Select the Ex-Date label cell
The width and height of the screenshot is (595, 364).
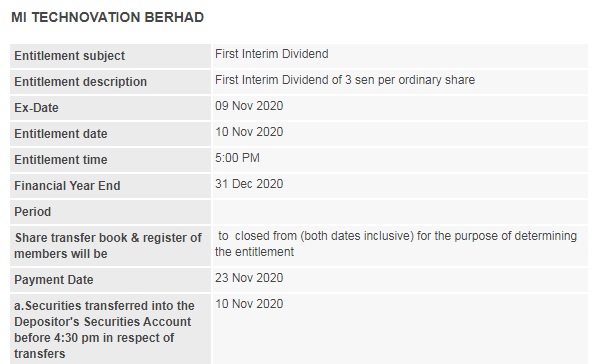tap(110, 108)
